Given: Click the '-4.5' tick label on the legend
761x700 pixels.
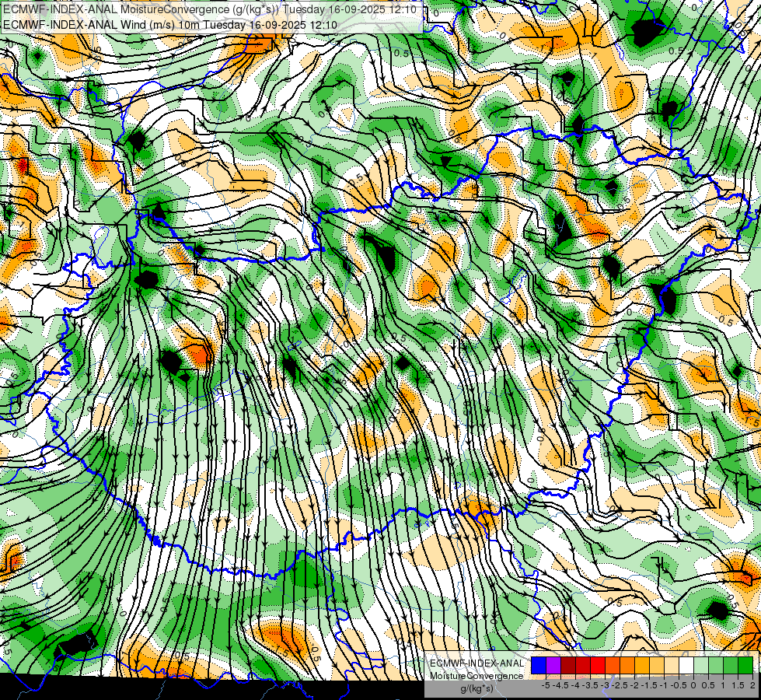Looking at the screenshot, I should [x=560, y=685].
